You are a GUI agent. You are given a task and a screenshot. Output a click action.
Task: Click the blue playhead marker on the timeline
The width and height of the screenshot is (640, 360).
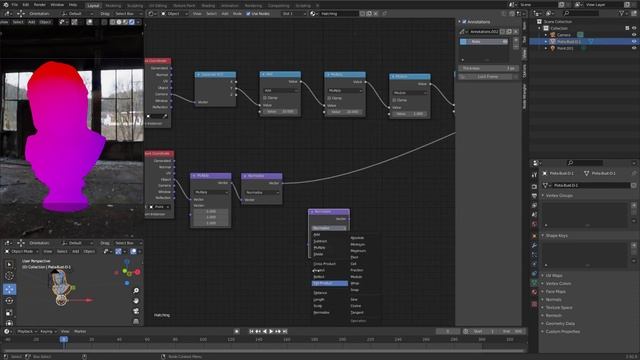(x=64, y=339)
